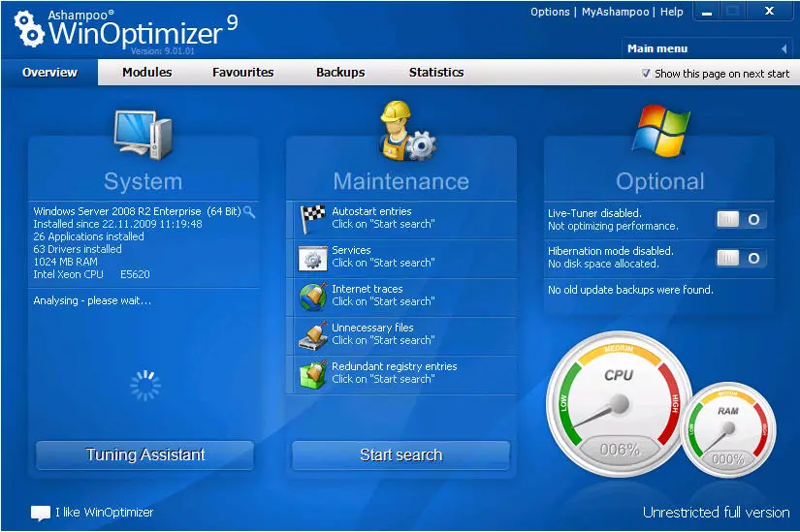
Task: Click the 1024 MB RAM text
Action: pyautogui.click(x=65, y=262)
